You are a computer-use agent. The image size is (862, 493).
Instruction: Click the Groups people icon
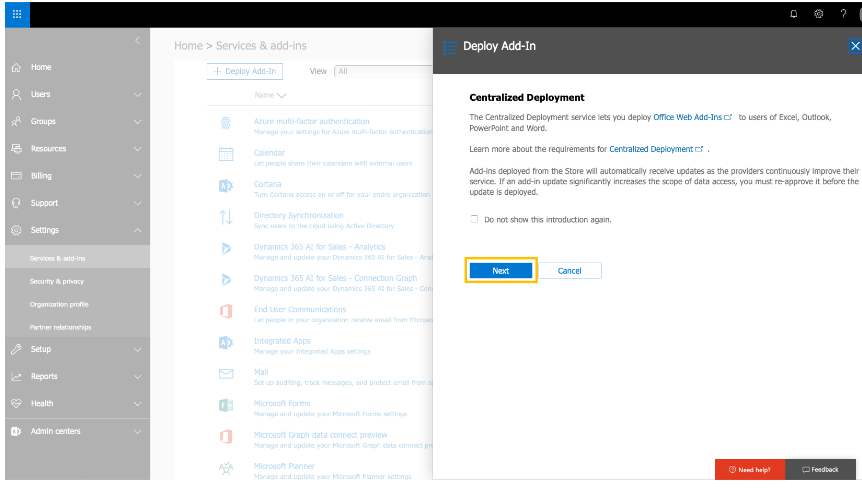[16, 121]
